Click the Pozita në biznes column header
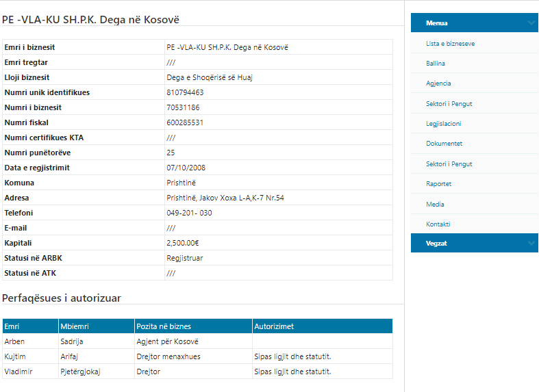The width and height of the screenshot is (539, 392). pos(164,326)
